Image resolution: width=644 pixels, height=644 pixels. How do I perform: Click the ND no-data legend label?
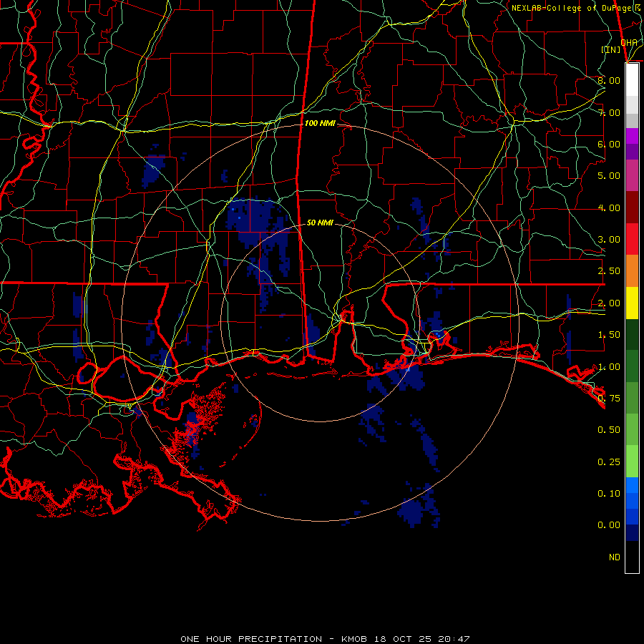point(615,557)
